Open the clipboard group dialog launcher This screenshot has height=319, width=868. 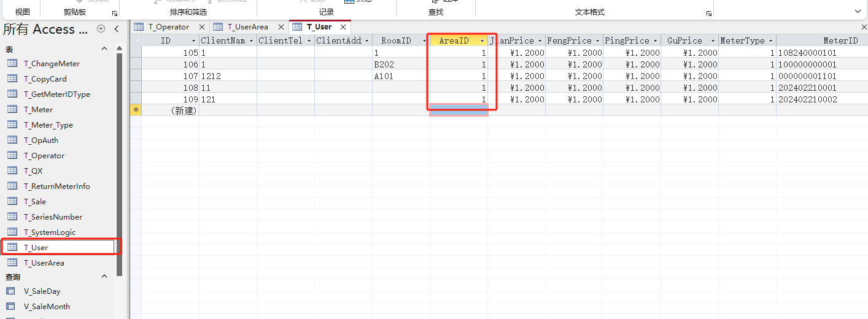coord(114,13)
